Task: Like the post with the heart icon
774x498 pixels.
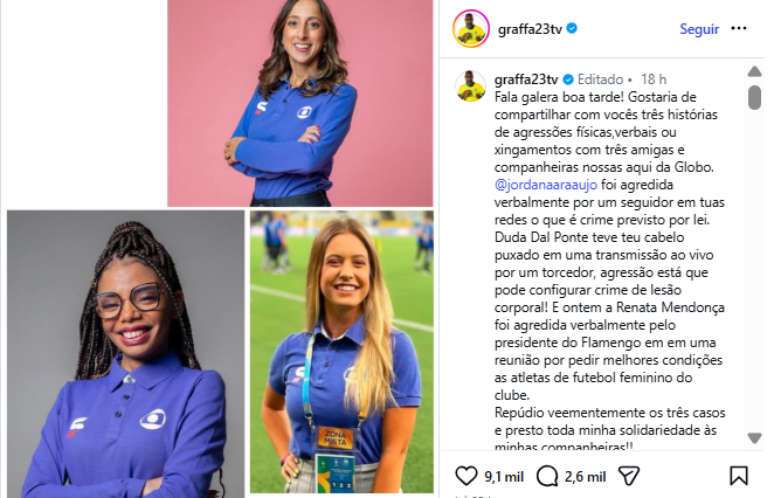Action: [466, 476]
